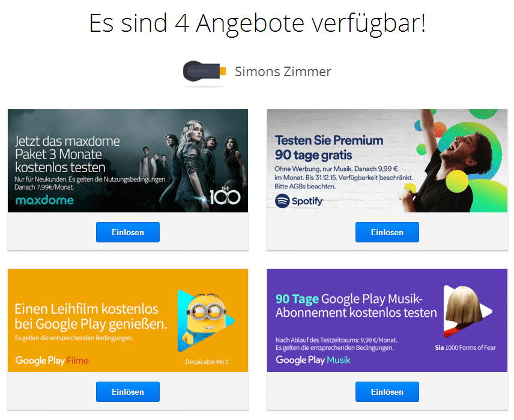
Task: Click the Sia 1000 Forms of Fear caption
Action: 465,347
